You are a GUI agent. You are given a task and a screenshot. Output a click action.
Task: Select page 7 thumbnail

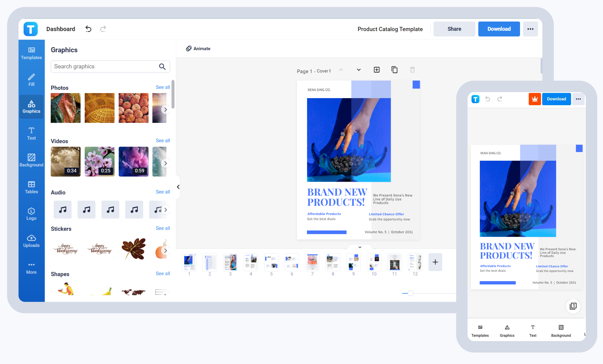point(312,262)
